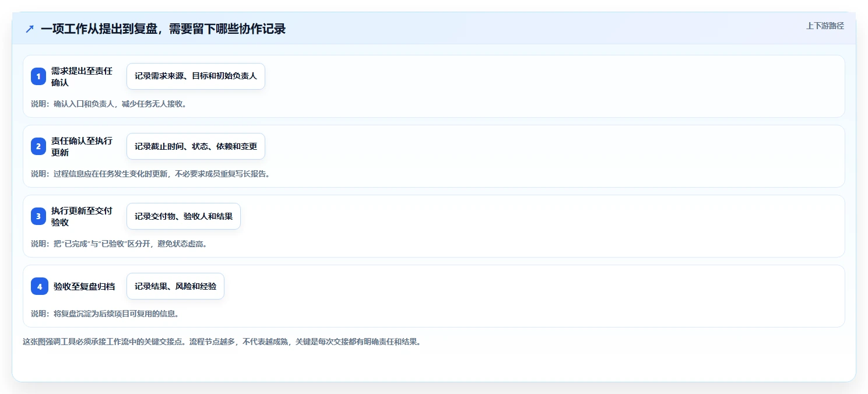Select the 执行更新至交付验收 step title
Image resolution: width=868 pixels, height=394 pixels.
pos(82,216)
